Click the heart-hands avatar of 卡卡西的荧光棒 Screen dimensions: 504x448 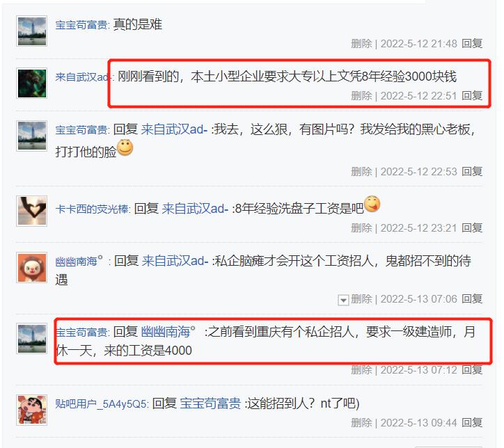(32, 211)
